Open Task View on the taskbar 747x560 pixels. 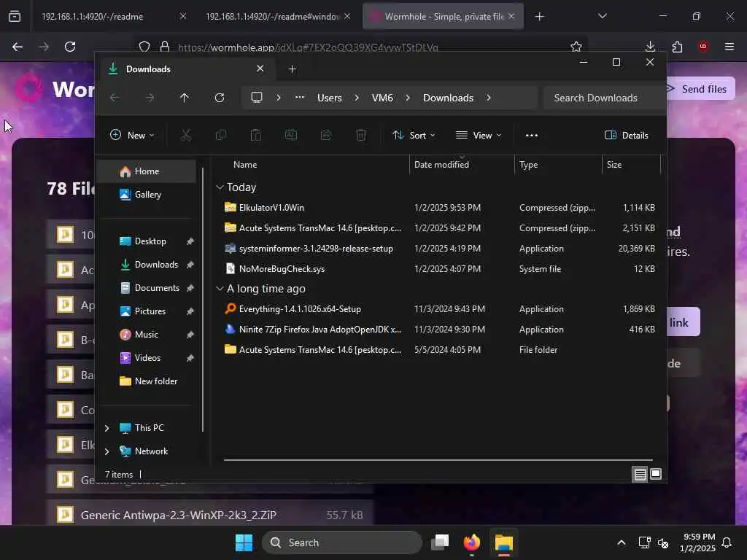[x=440, y=542]
